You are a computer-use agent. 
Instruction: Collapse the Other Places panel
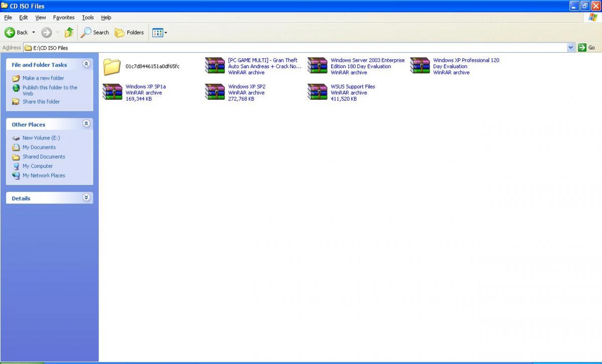(x=86, y=124)
